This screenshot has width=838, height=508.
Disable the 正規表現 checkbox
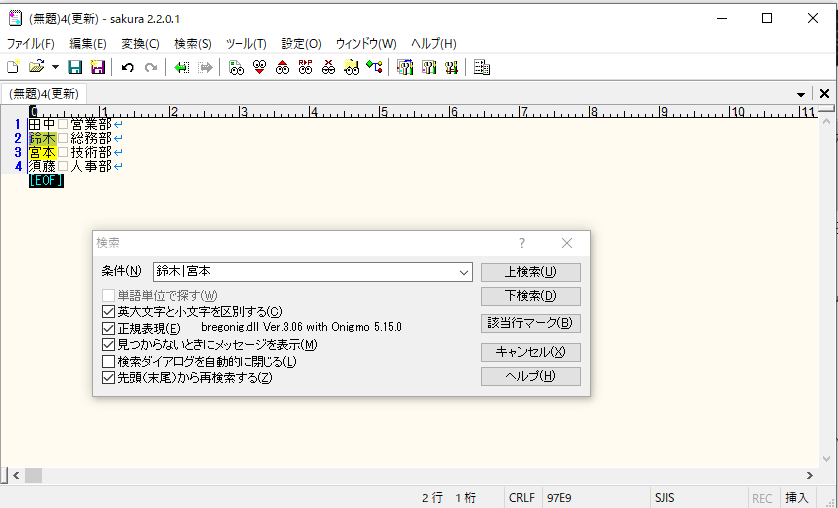pos(109,328)
